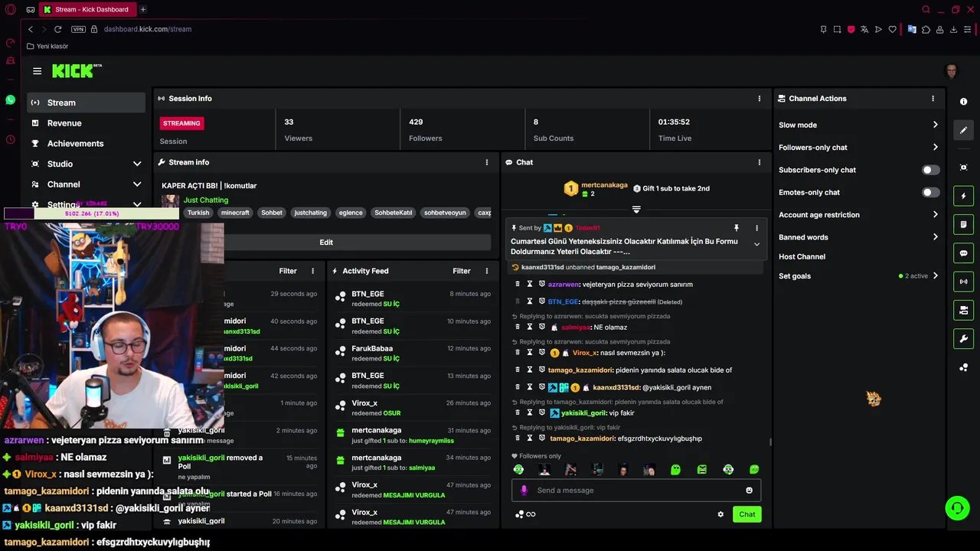Click Host Channel action
Screen dimensions: 980x551
[x=802, y=257]
